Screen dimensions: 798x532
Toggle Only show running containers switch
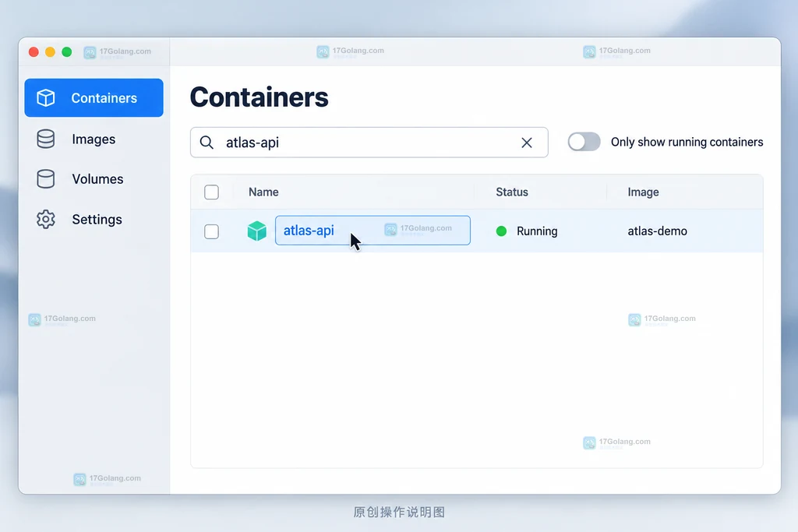584,142
